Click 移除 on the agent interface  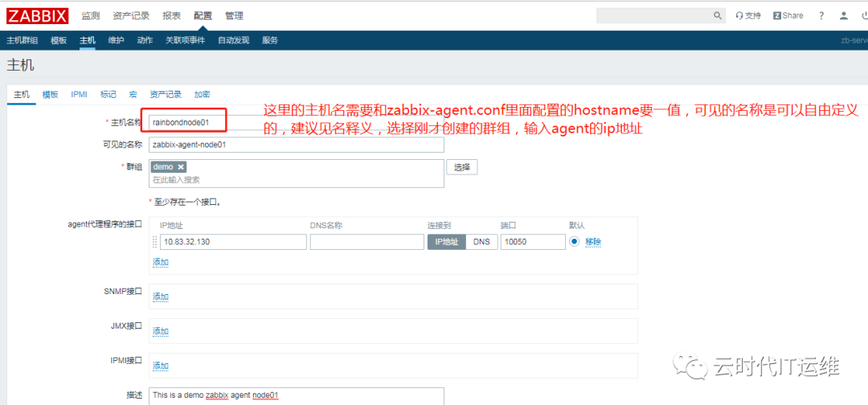pyautogui.click(x=593, y=242)
